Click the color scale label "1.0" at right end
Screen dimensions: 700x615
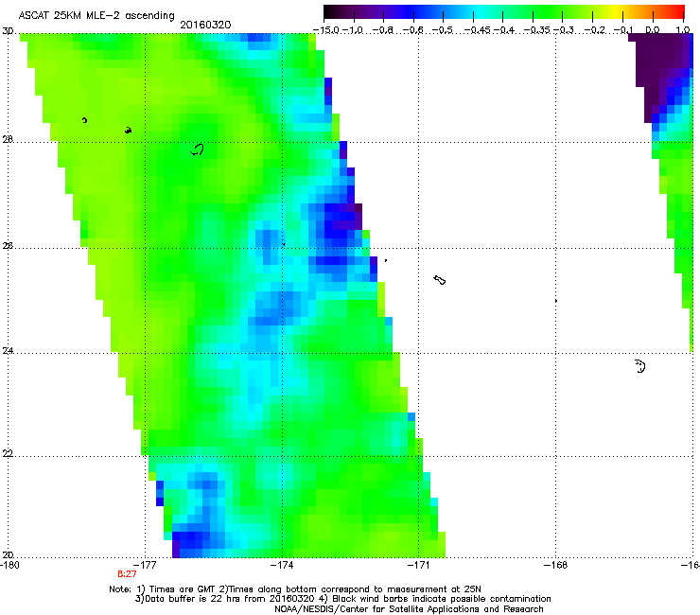pos(683,30)
